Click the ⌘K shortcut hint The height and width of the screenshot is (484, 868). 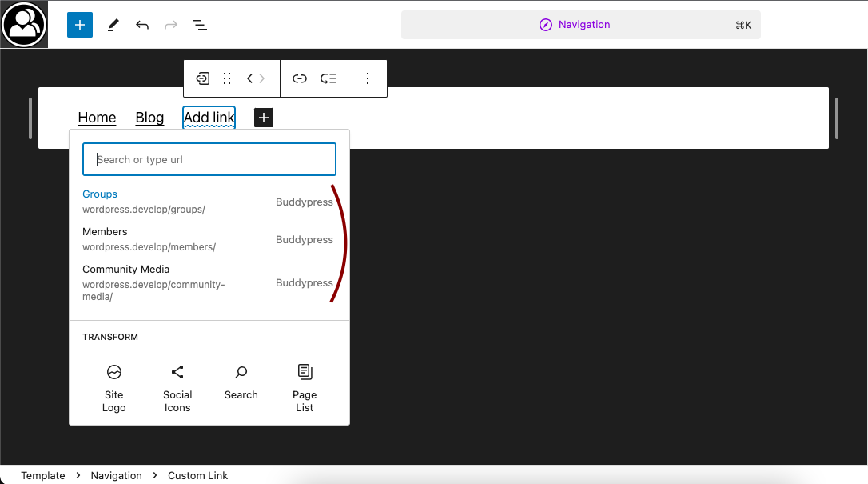tap(743, 25)
